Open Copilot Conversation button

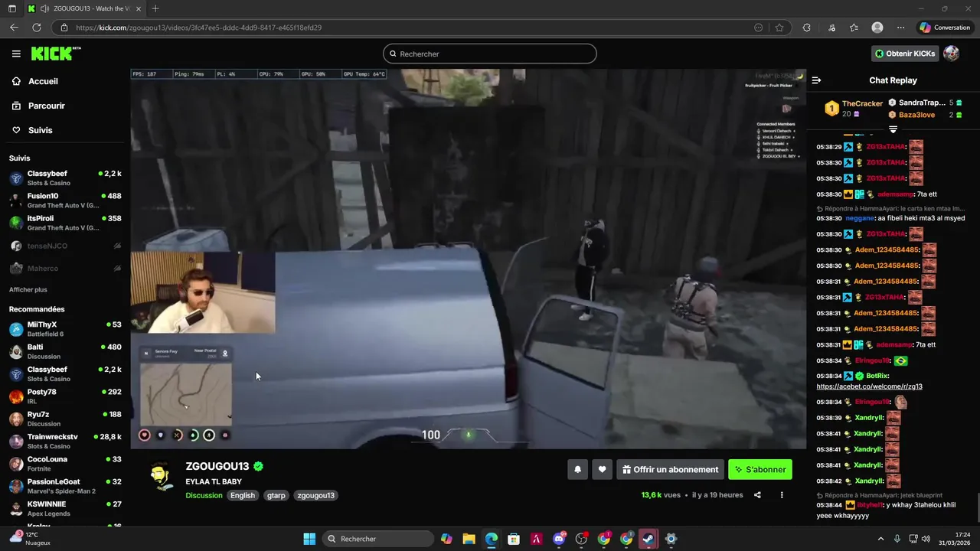(945, 28)
